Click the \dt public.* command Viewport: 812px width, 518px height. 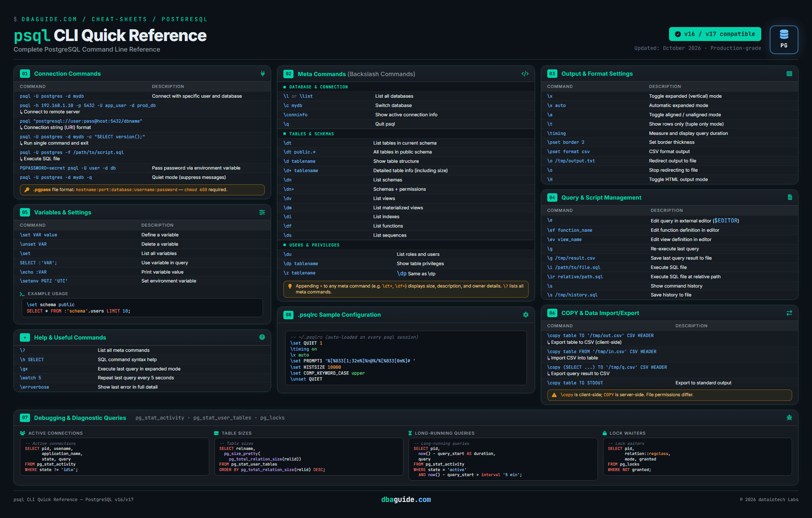coord(299,152)
